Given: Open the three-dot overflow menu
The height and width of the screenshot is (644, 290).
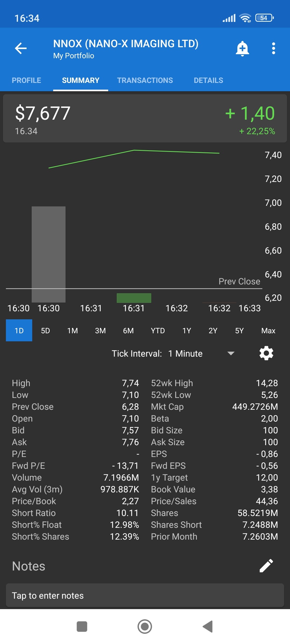Looking at the screenshot, I should (x=273, y=49).
